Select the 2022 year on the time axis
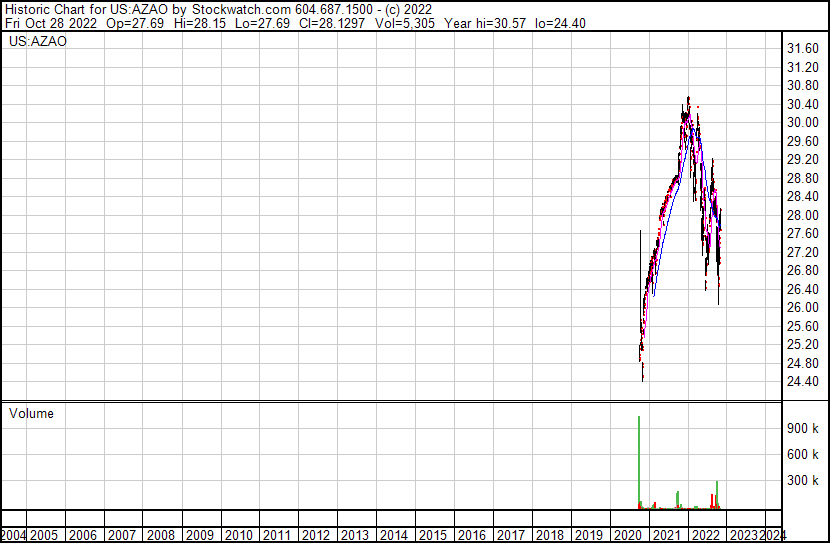The width and height of the screenshot is (830, 543). tap(706, 535)
